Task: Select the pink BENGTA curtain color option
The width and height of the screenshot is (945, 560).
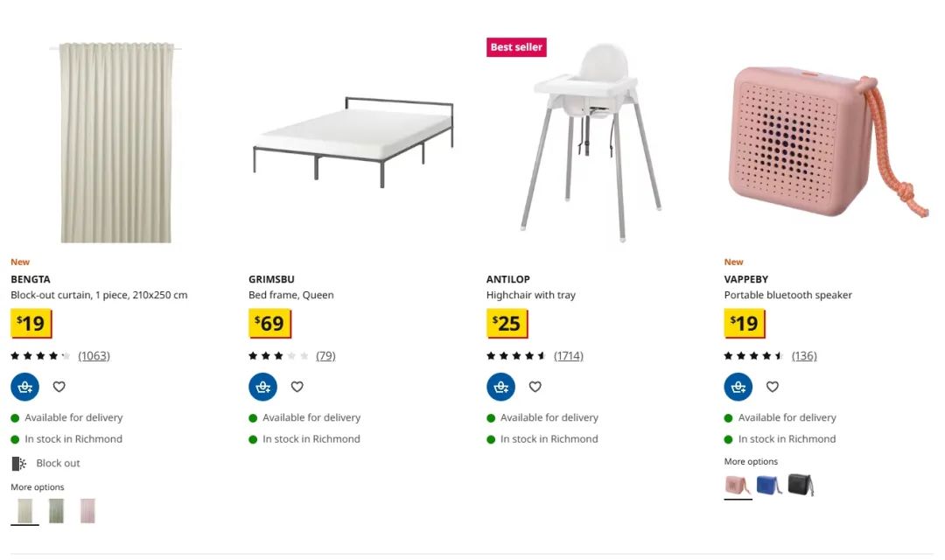Action: [x=88, y=511]
